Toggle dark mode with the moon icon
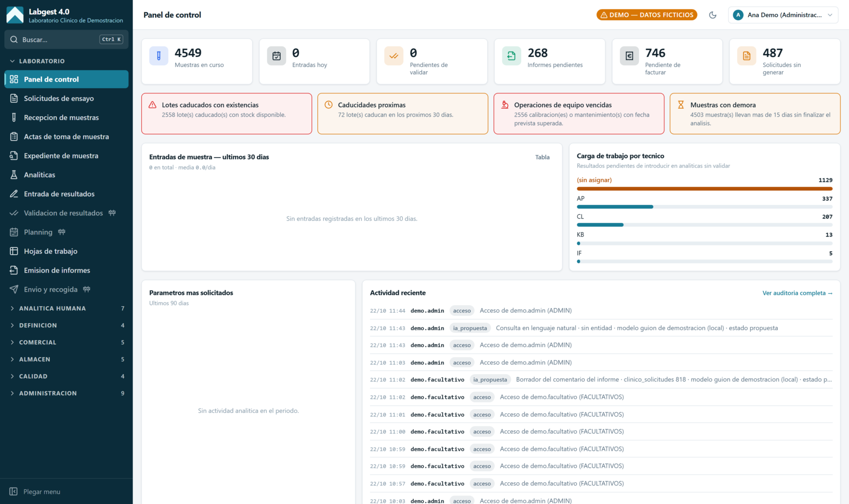 click(x=713, y=15)
